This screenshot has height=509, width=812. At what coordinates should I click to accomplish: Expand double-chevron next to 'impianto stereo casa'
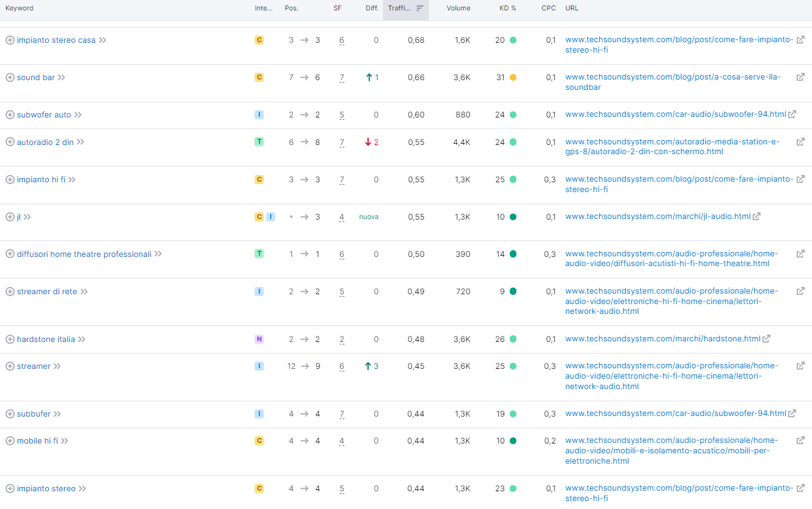pyautogui.click(x=102, y=40)
